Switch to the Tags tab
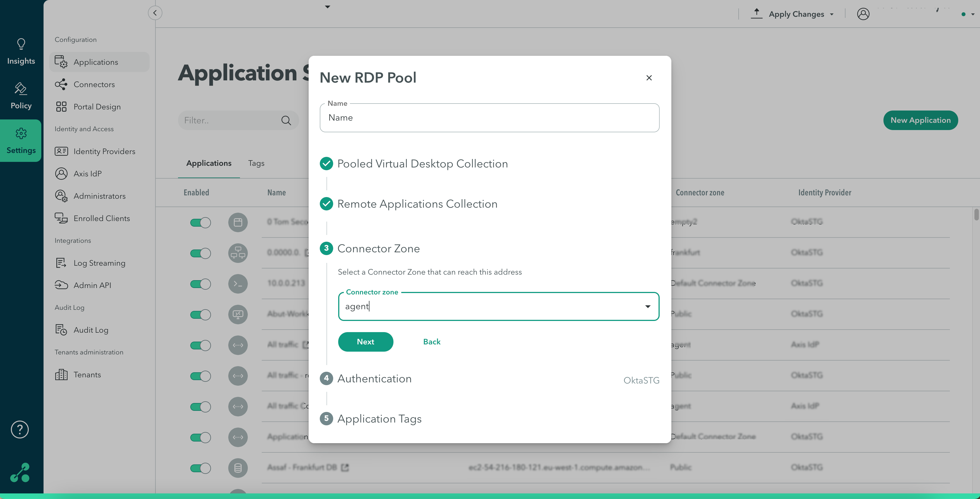 pyautogui.click(x=256, y=163)
